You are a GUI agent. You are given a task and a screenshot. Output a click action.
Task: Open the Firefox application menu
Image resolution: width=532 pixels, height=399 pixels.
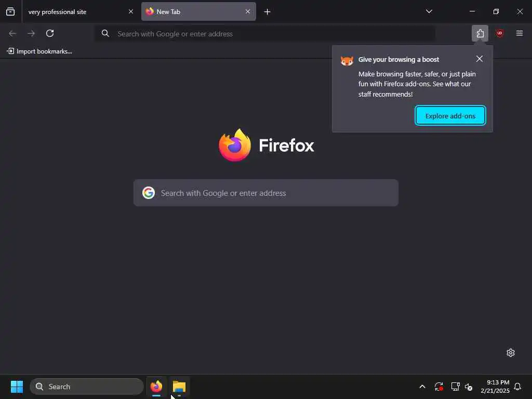520,33
